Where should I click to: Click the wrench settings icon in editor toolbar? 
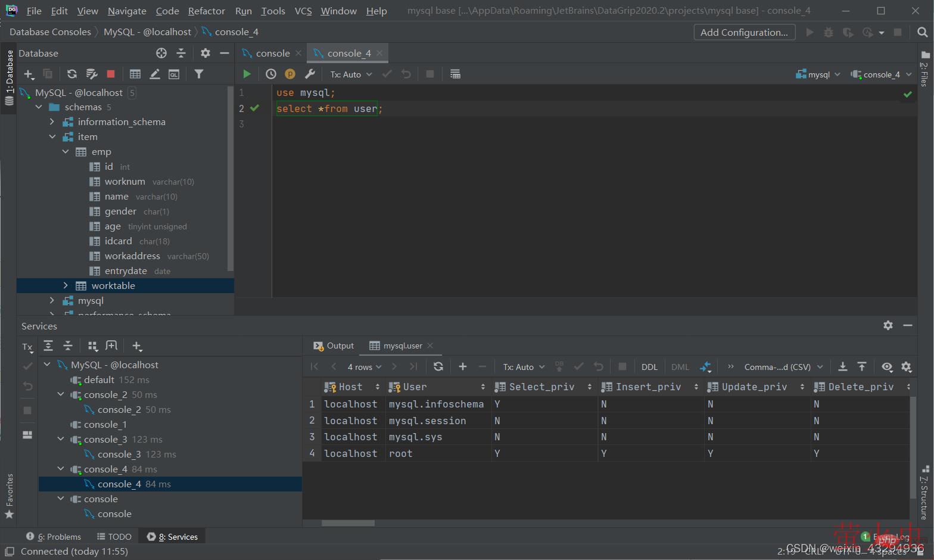coord(310,74)
